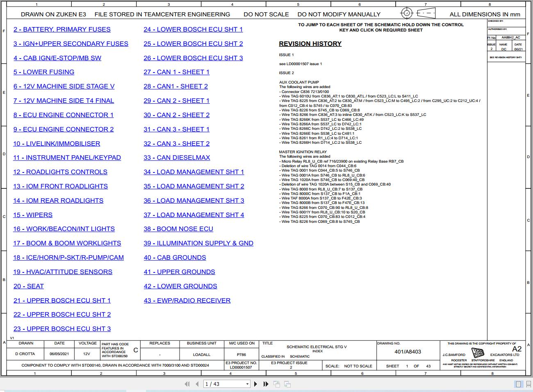Image resolution: width=533 pixels, height=392 pixels.
Task: Open 16 - WORK/BEACON/INT LIGHTS link
Action: 64,229
